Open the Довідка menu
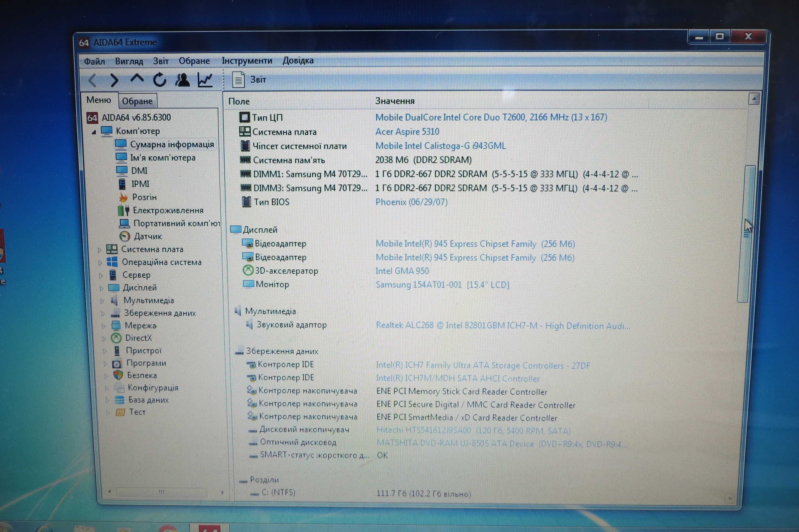The height and width of the screenshot is (532, 799). click(298, 60)
